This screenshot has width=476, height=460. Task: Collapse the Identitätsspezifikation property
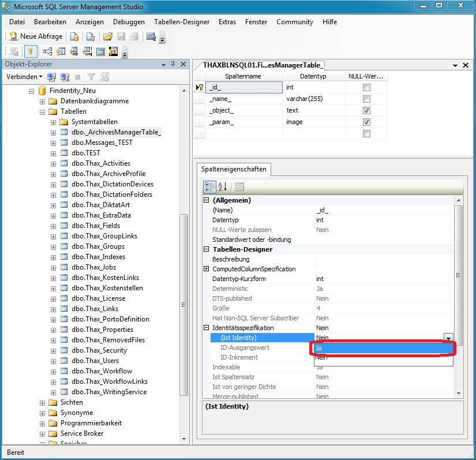click(207, 328)
